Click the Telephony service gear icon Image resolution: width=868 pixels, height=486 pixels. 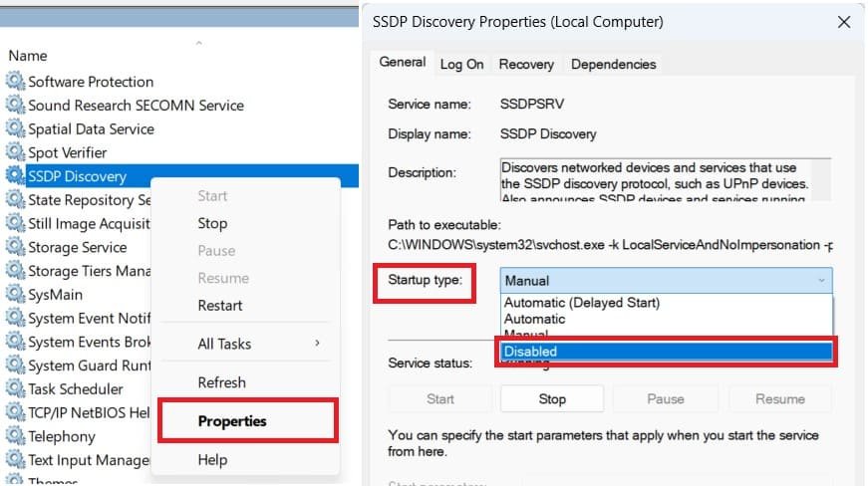(x=15, y=436)
